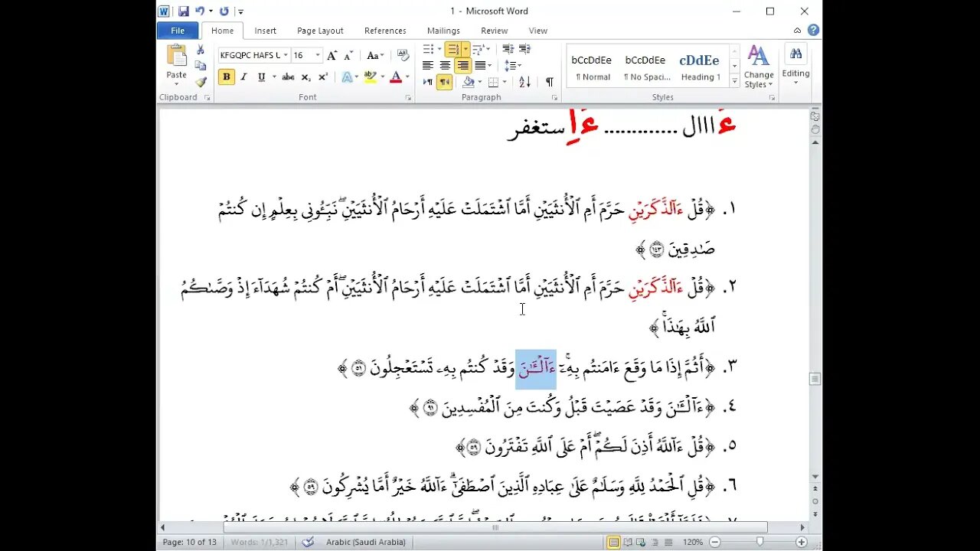Open line spacing dropdown
Screen dimensions: 980x551
tap(513, 66)
